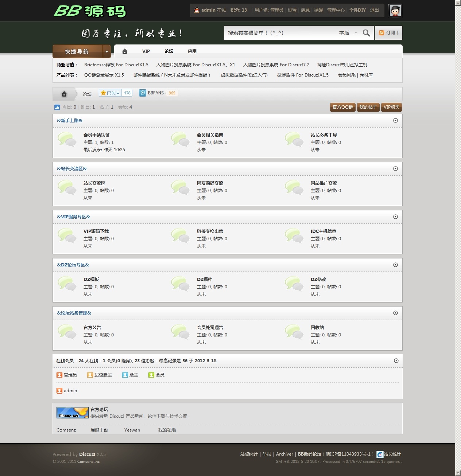
Task: Open the 虚拟数据插件(伪造人气) product link
Action: click(244, 75)
